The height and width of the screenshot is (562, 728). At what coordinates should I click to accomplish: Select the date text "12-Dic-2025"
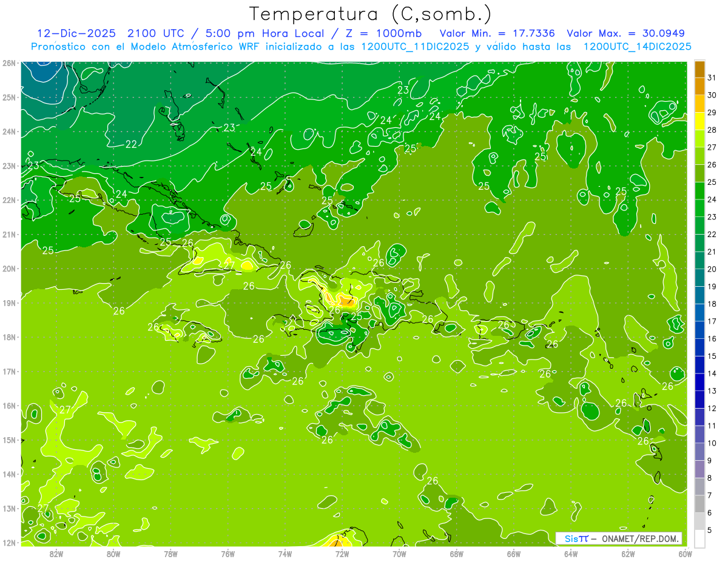[77, 33]
